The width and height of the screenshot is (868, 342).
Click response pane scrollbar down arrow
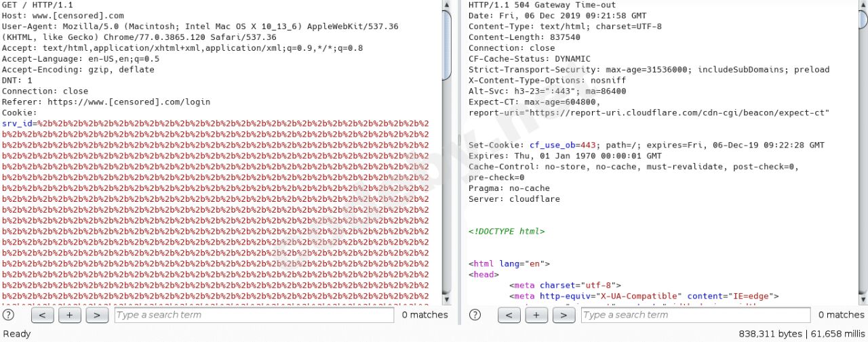(x=863, y=299)
